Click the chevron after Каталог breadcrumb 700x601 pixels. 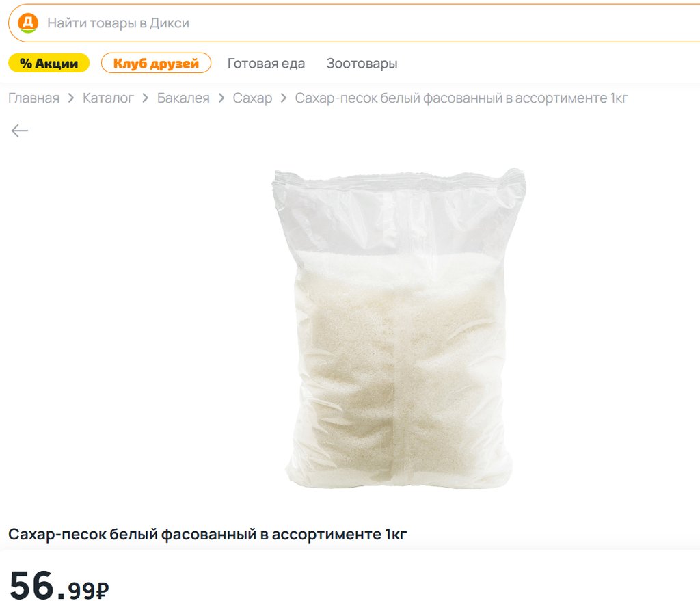[x=145, y=98]
